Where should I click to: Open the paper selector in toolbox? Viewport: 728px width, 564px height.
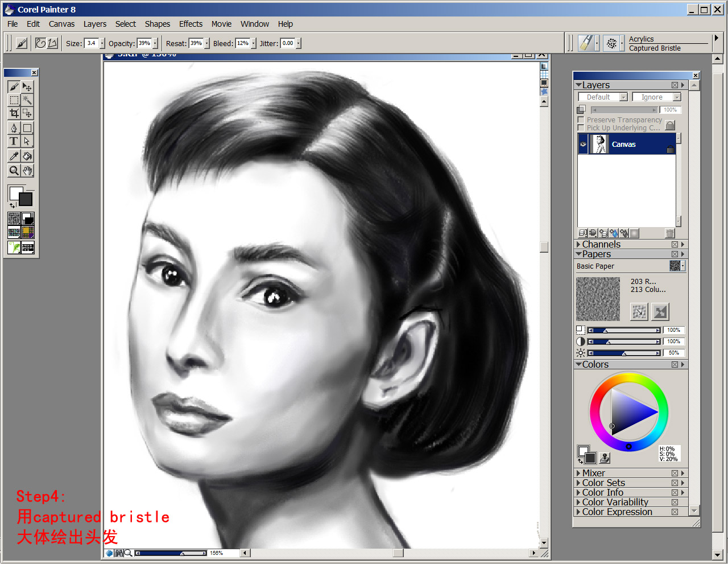(x=14, y=219)
